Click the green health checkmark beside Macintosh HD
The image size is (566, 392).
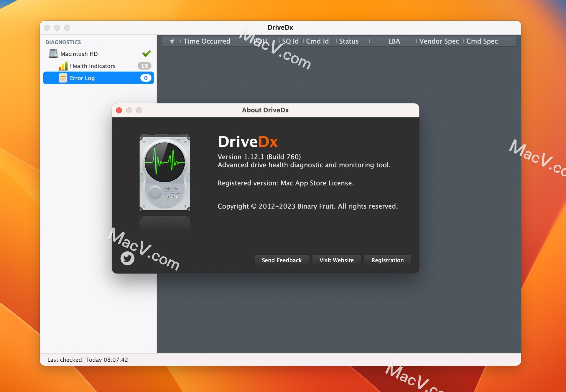click(147, 53)
